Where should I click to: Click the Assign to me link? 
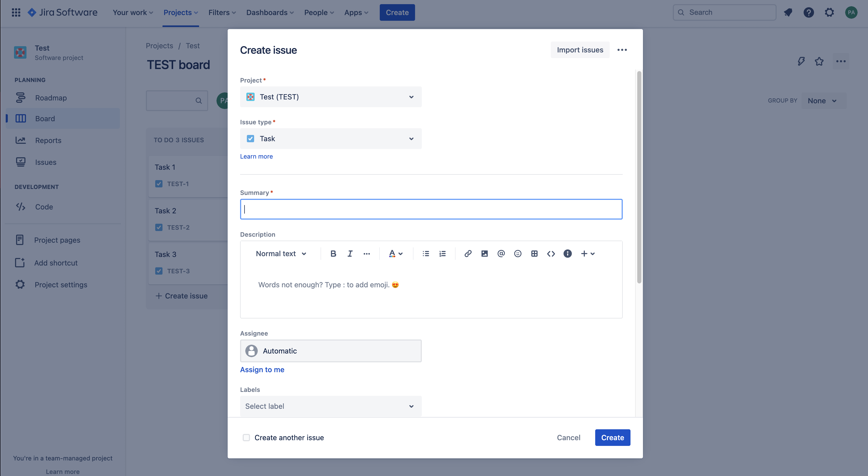tap(262, 370)
